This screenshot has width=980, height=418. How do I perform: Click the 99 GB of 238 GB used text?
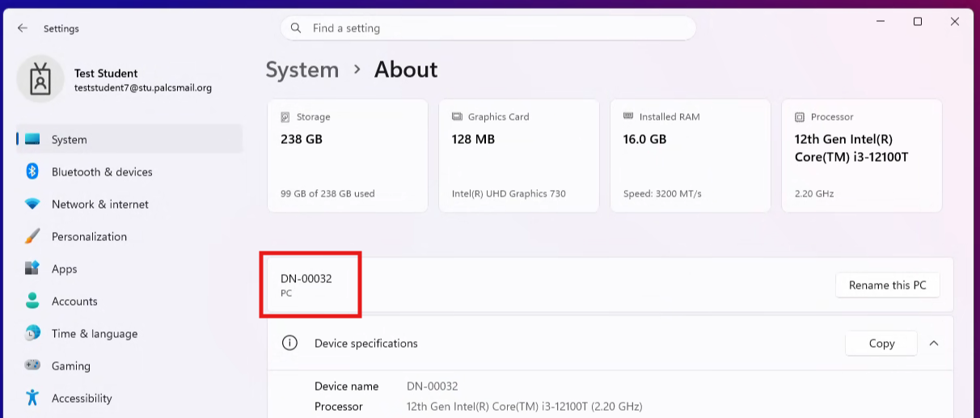(x=327, y=194)
